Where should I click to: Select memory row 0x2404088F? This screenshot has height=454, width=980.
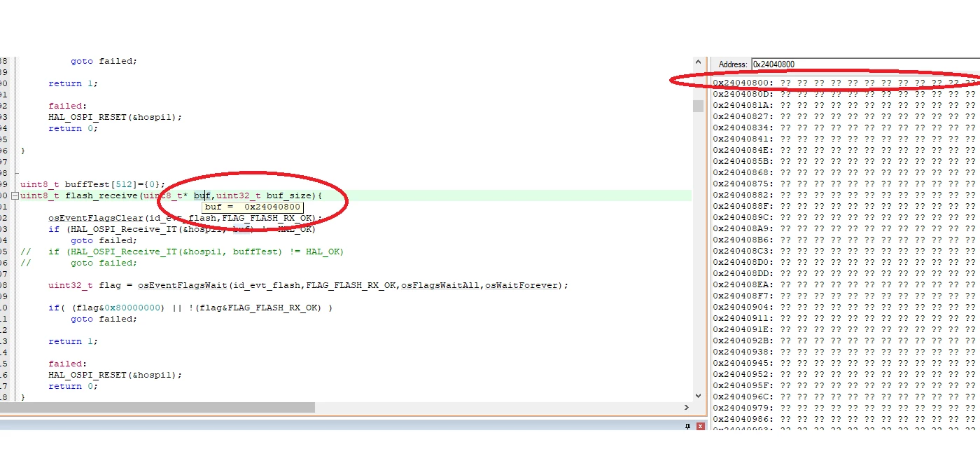click(845, 206)
